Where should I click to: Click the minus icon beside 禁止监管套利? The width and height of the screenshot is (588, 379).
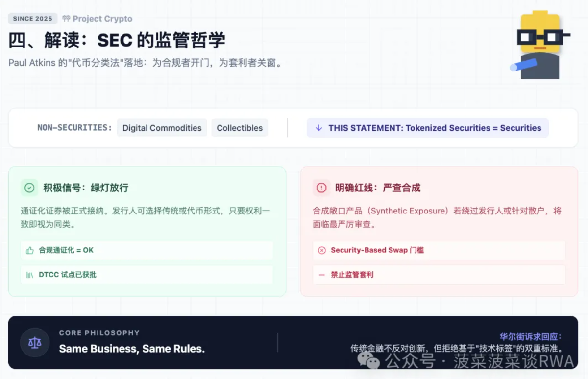[322, 275]
